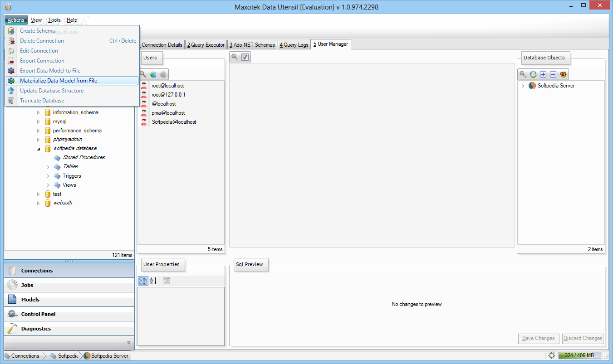This screenshot has height=364, width=613.
Task: Expand the Triggers folder
Action: 48,176
